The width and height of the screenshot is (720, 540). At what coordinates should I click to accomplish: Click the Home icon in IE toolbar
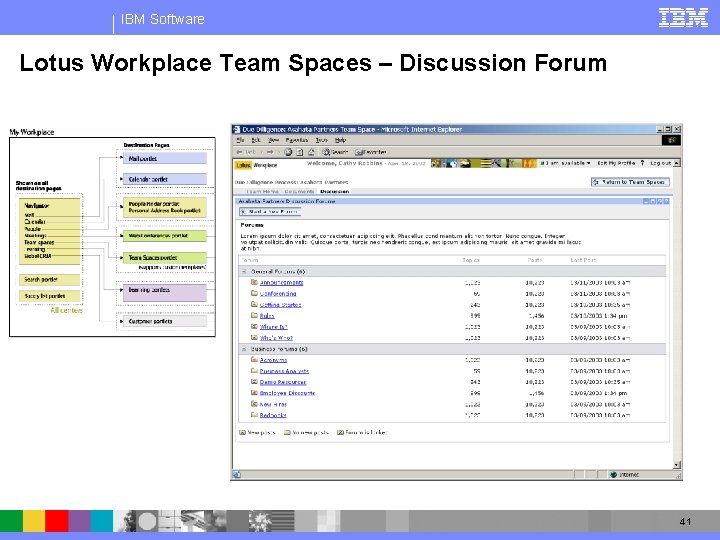(311, 152)
